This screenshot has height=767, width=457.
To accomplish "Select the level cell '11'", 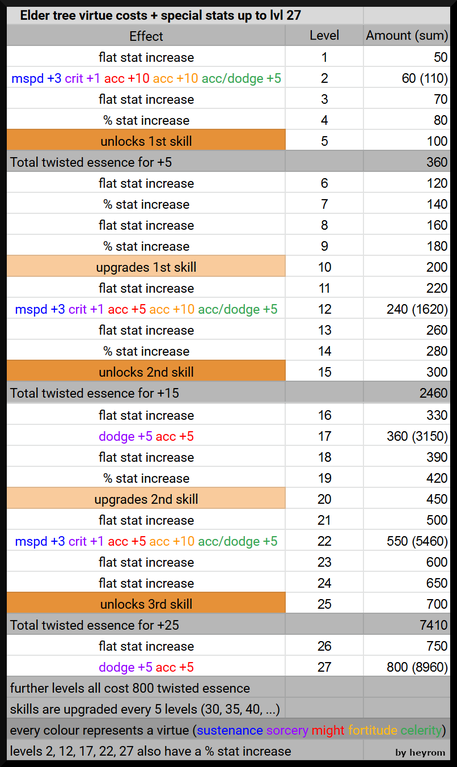I will [x=324, y=289].
